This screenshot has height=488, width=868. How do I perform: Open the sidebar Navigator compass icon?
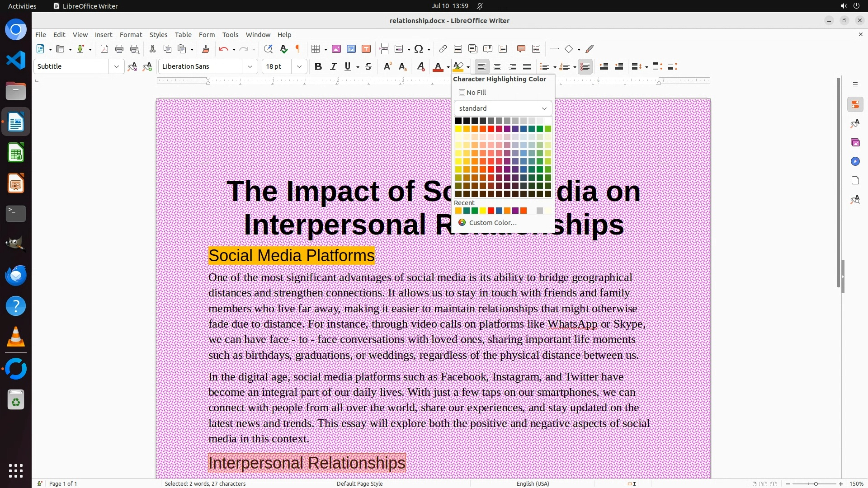pyautogui.click(x=855, y=162)
